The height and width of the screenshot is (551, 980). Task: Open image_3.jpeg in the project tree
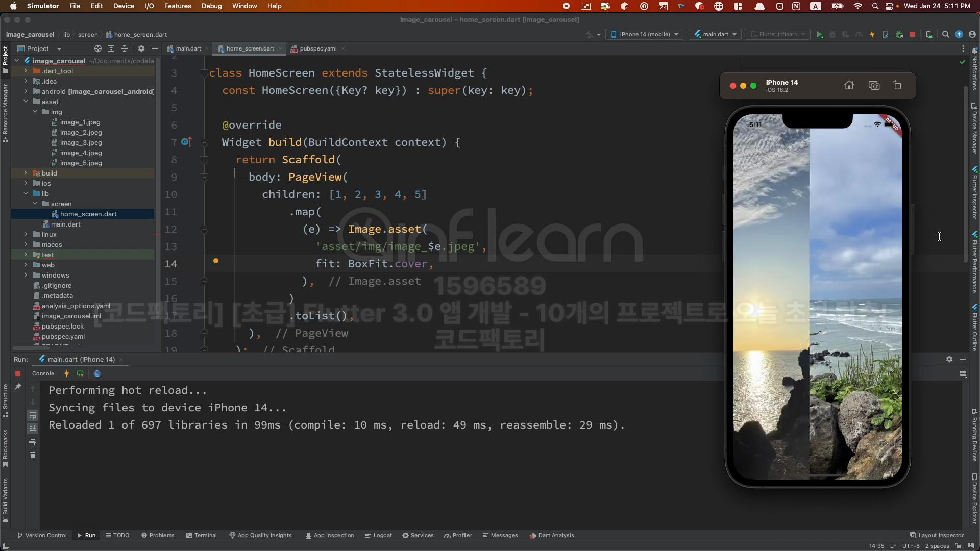81,143
